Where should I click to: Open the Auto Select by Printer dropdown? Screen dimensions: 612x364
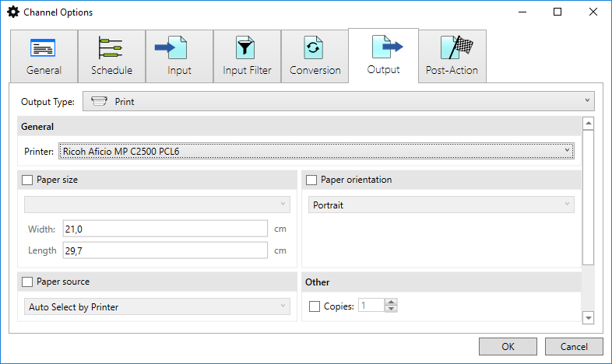(x=157, y=306)
